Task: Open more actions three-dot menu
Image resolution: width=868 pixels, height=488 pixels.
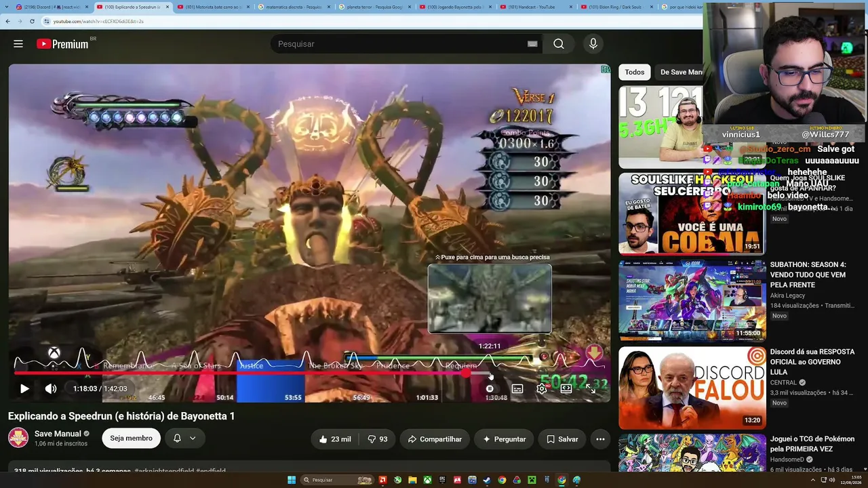Action: click(600, 439)
